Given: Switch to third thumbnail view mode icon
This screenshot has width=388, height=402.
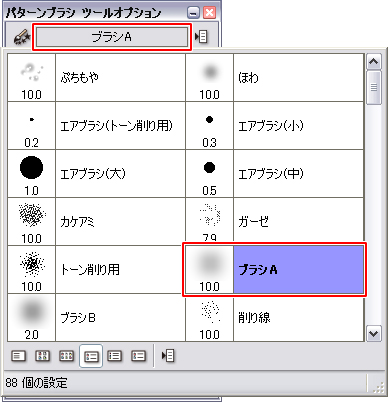Looking at the screenshot, I should [66, 356].
